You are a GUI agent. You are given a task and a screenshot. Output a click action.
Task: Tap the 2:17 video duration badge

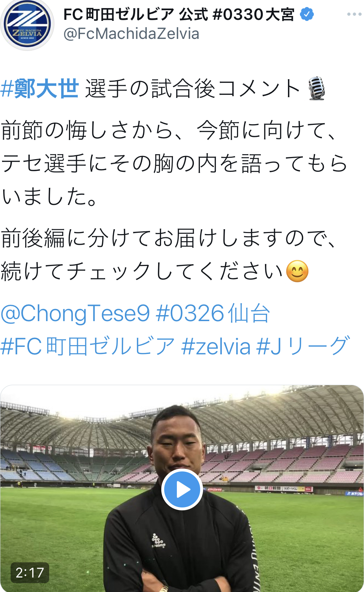tap(30, 572)
